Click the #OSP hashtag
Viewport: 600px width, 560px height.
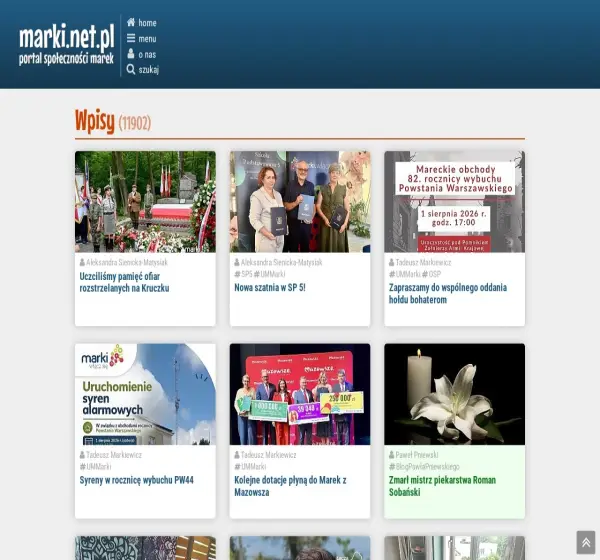point(431,274)
